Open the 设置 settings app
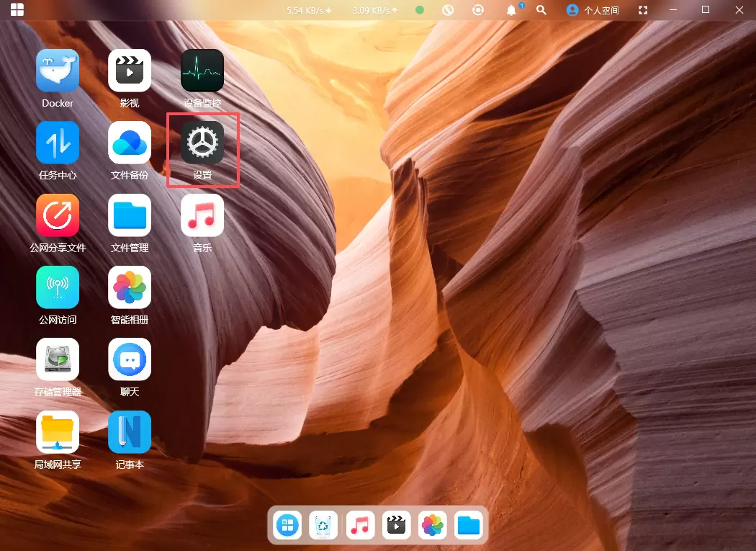The height and width of the screenshot is (551, 756). coord(202,143)
